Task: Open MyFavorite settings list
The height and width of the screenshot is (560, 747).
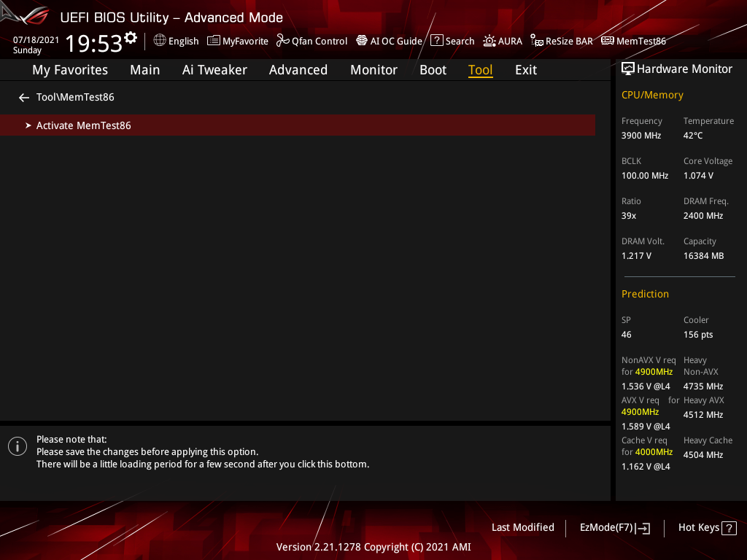Action: click(x=237, y=41)
